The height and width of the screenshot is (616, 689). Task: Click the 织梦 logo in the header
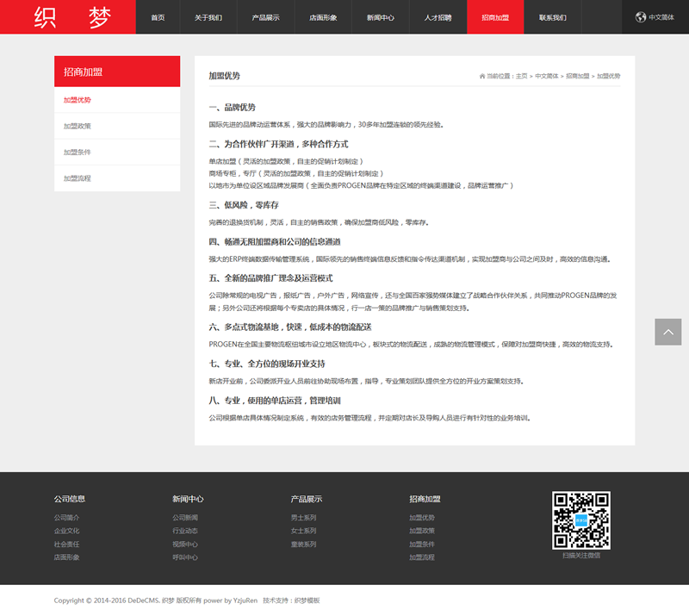point(67,17)
